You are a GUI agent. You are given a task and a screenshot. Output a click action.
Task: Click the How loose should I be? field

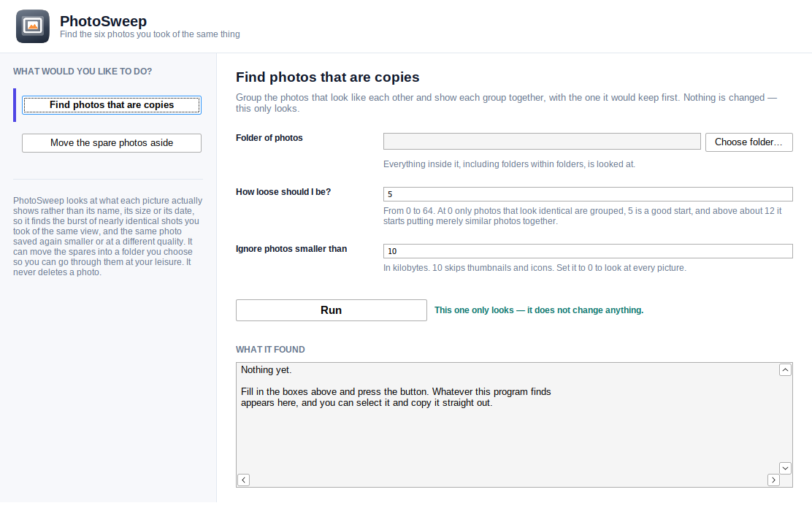click(588, 194)
